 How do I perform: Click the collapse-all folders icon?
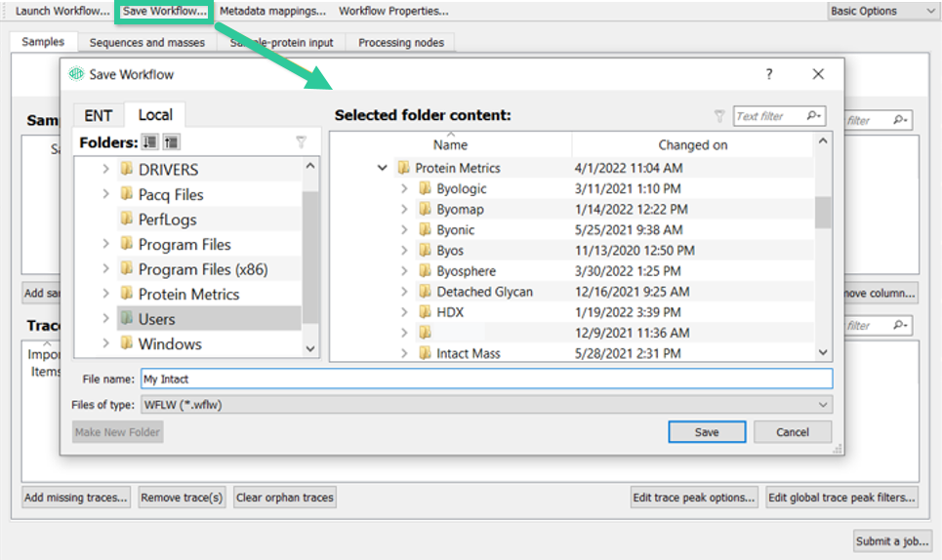(x=171, y=142)
